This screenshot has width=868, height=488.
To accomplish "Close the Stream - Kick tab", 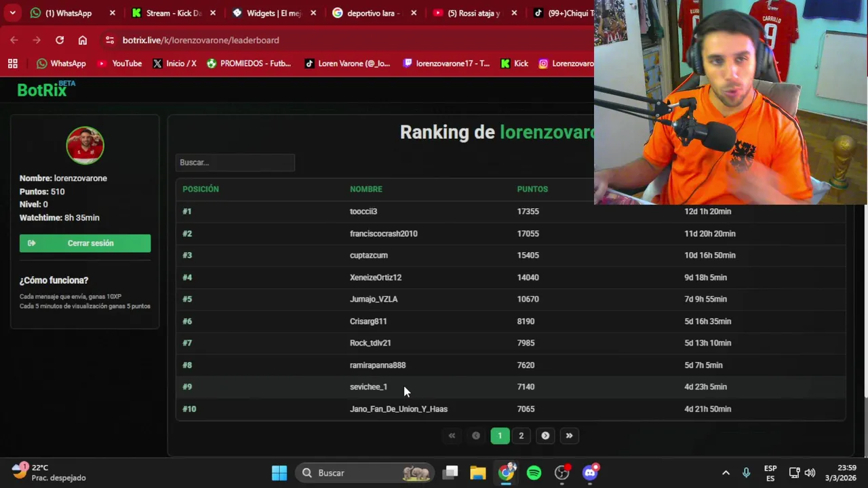I will 213,13.
